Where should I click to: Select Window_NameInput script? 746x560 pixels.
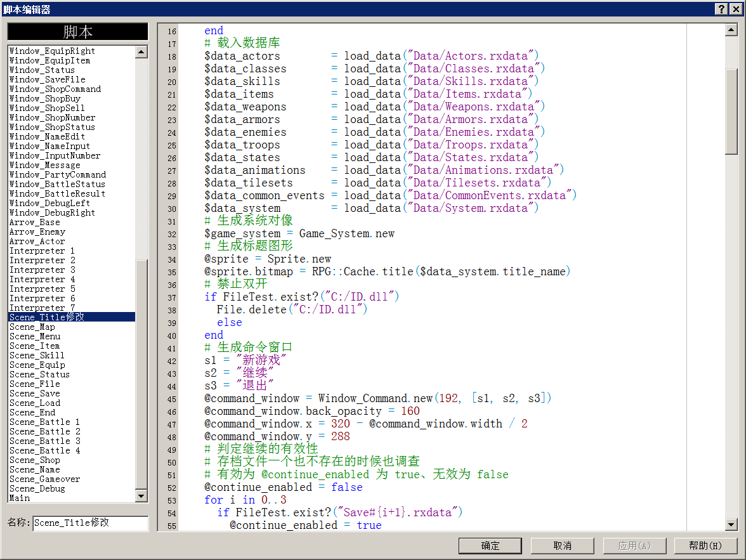click(72, 146)
